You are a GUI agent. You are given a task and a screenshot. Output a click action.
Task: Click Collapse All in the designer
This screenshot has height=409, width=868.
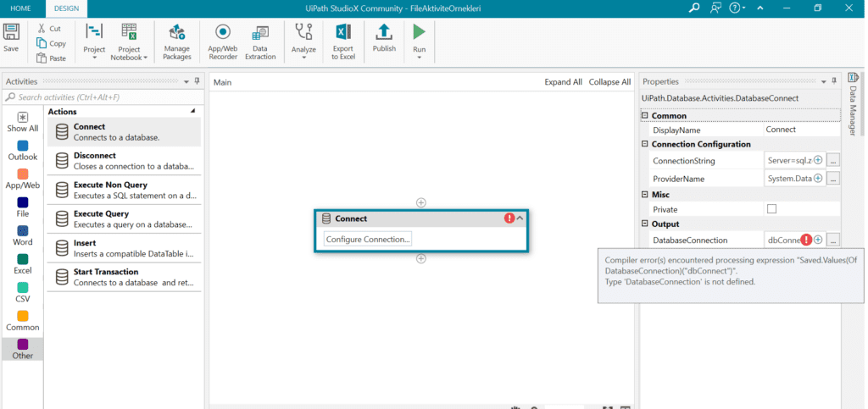609,82
